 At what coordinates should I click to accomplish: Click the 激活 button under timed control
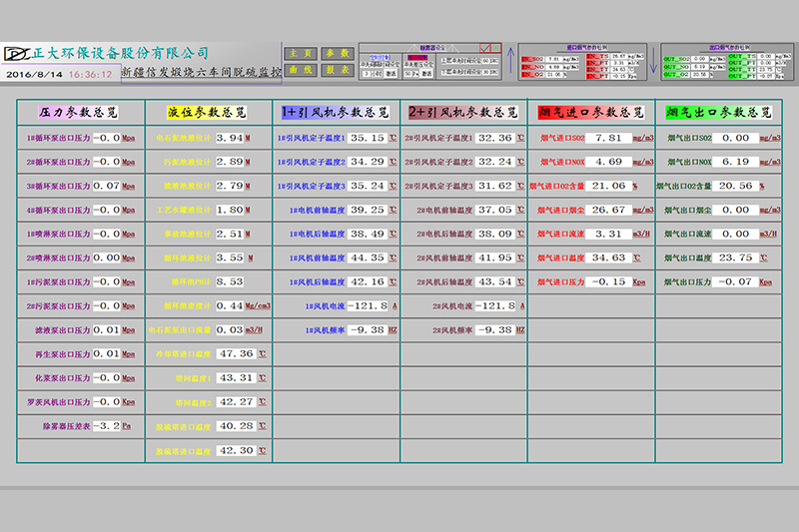(391, 74)
